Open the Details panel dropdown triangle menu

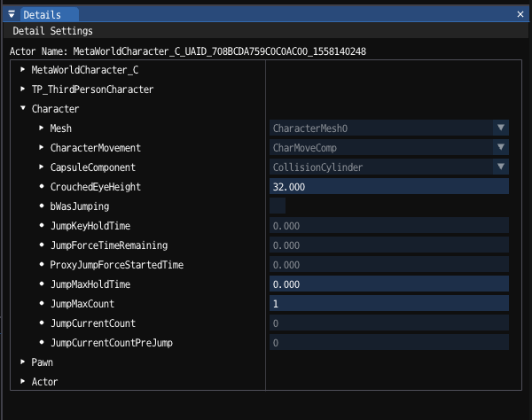[x=12, y=14]
